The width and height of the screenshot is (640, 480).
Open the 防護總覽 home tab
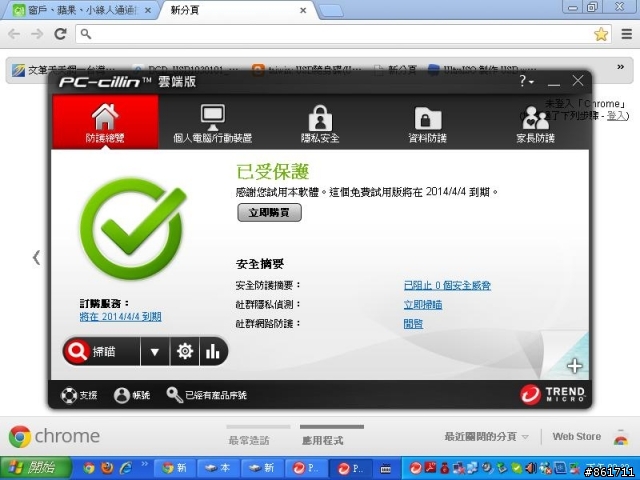point(105,122)
